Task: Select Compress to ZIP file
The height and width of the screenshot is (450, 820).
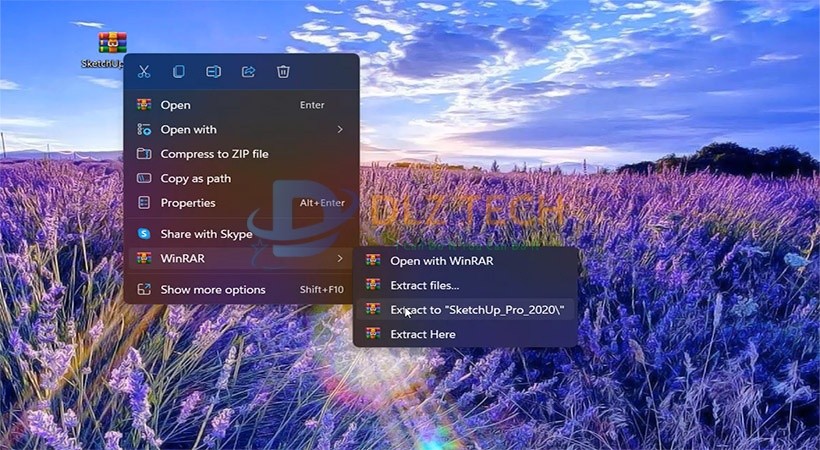Action: pyautogui.click(x=214, y=154)
